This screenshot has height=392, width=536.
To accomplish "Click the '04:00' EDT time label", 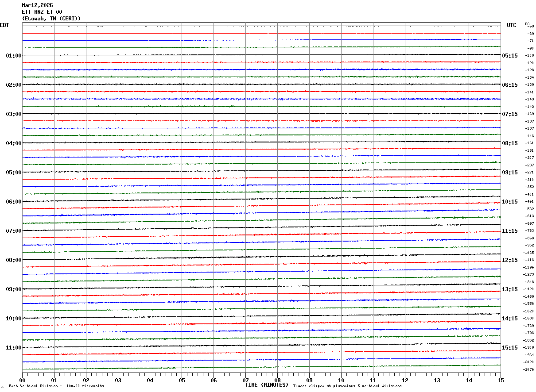I will (14, 143).
